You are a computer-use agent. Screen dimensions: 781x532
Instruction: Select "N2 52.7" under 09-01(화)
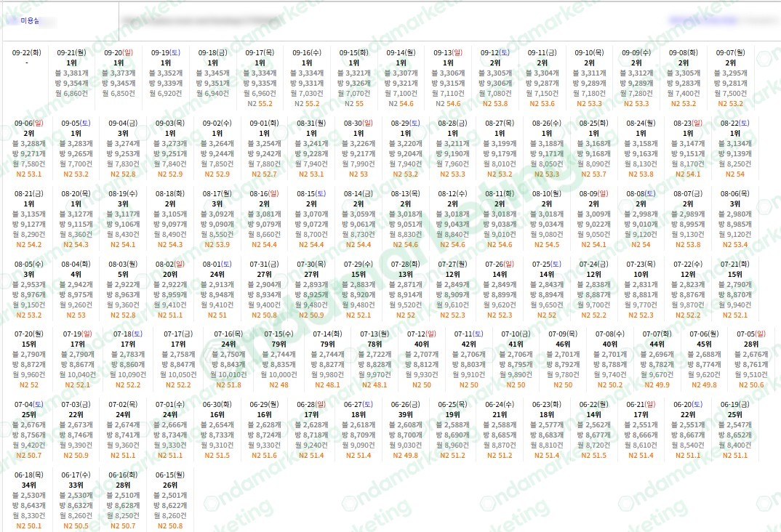(x=264, y=174)
